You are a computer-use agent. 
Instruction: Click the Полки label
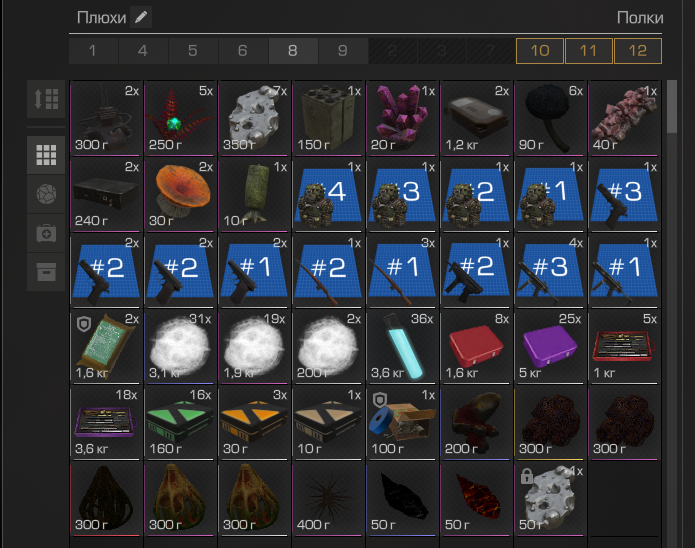[640, 18]
